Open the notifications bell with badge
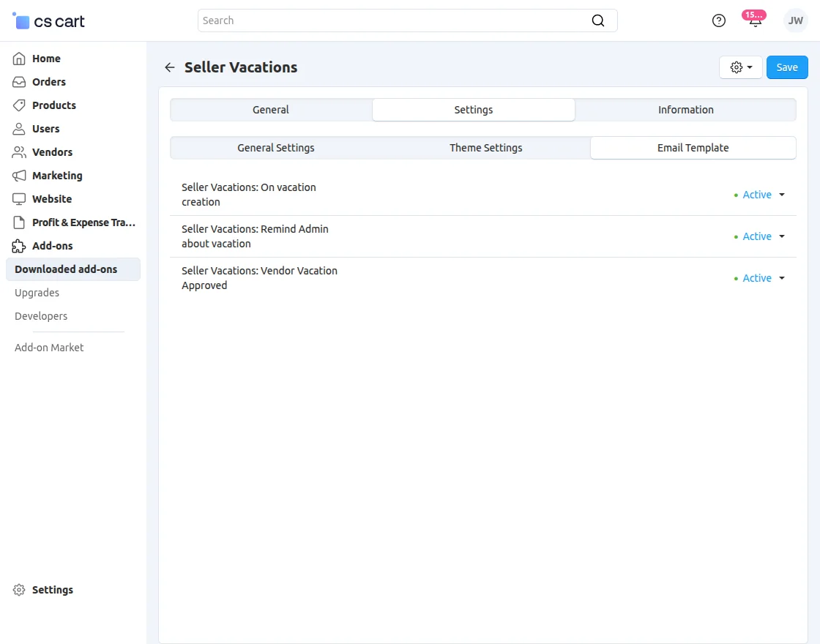 [x=754, y=20]
